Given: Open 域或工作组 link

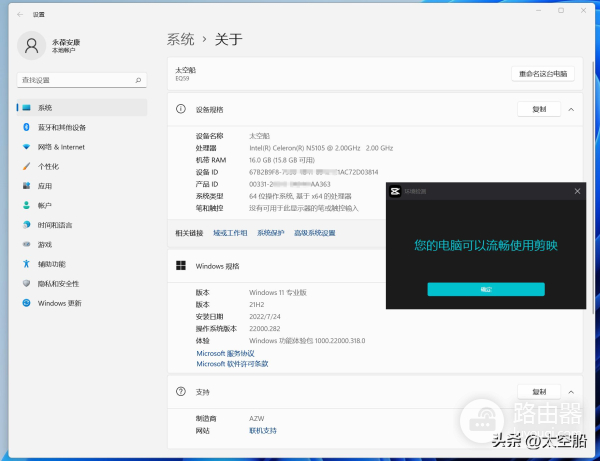Looking at the screenshot, I should click(x=230, y=233).
